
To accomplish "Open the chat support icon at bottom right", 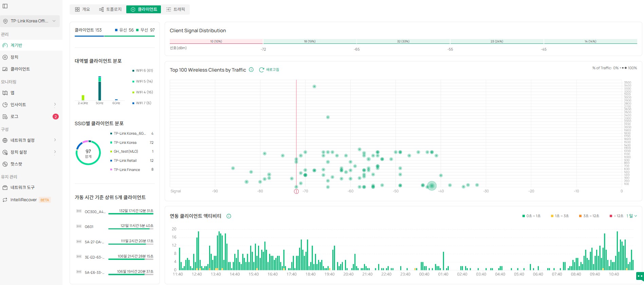I will click(x=640, y=276).
